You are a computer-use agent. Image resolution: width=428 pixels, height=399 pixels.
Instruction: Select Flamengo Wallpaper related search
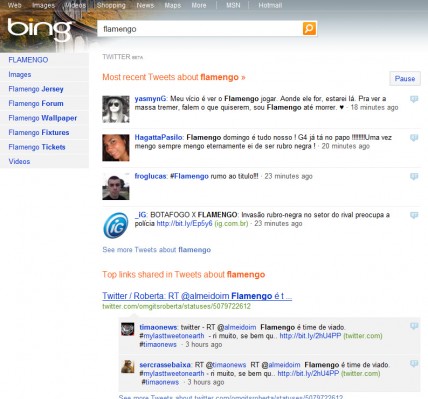[x=43, y=118]
